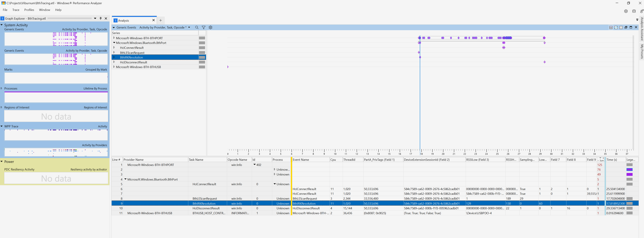The image size is (644, 238).
Task: Switch to graph only display
Action: [x=616, y=27]
